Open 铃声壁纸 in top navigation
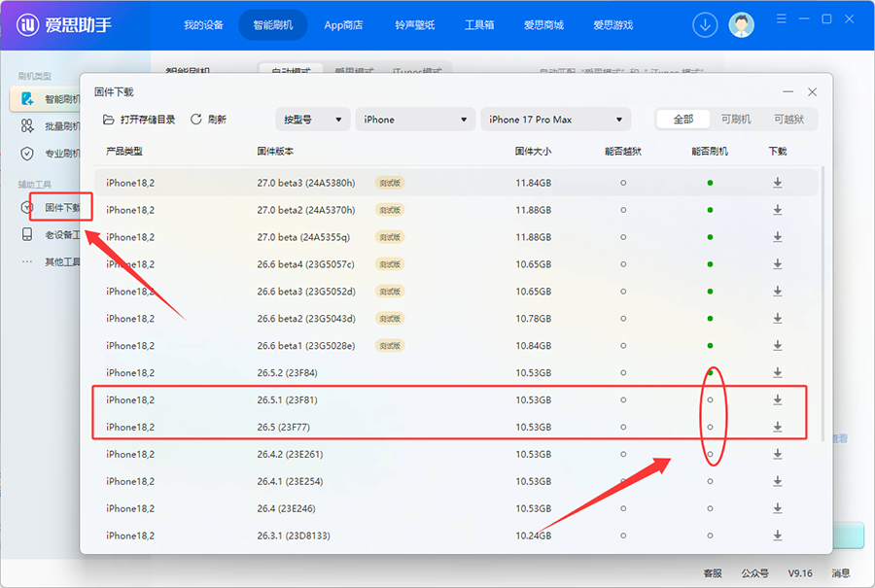This screenshot has width=875, height=588. [414, 25]
